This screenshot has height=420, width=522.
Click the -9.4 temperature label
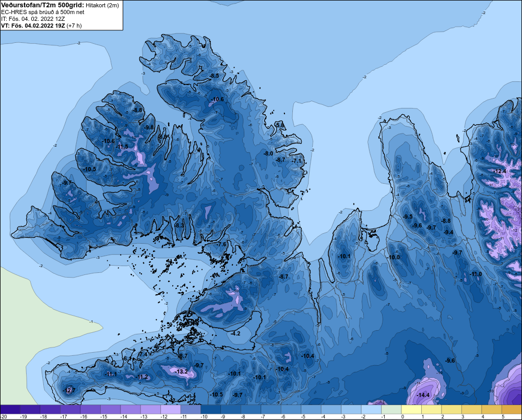pyautogui.click(x=448, y=232)
